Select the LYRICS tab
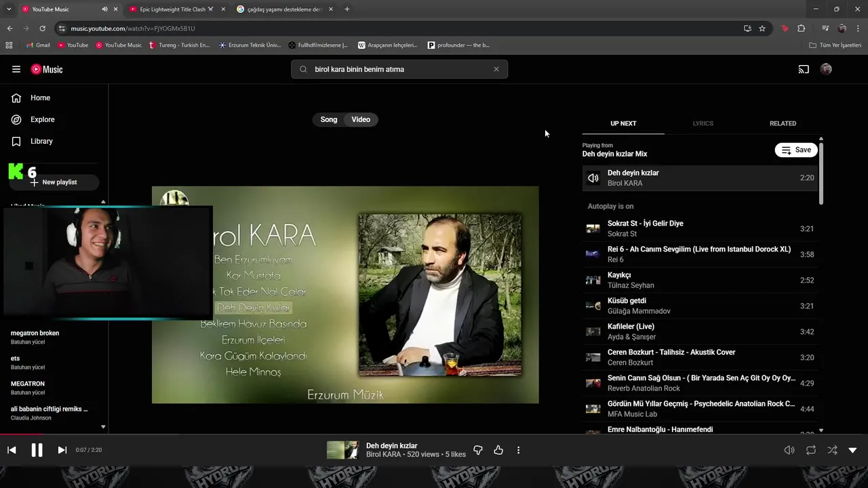The height and width of the screenshot is (488, 868). tap(703, 123)
